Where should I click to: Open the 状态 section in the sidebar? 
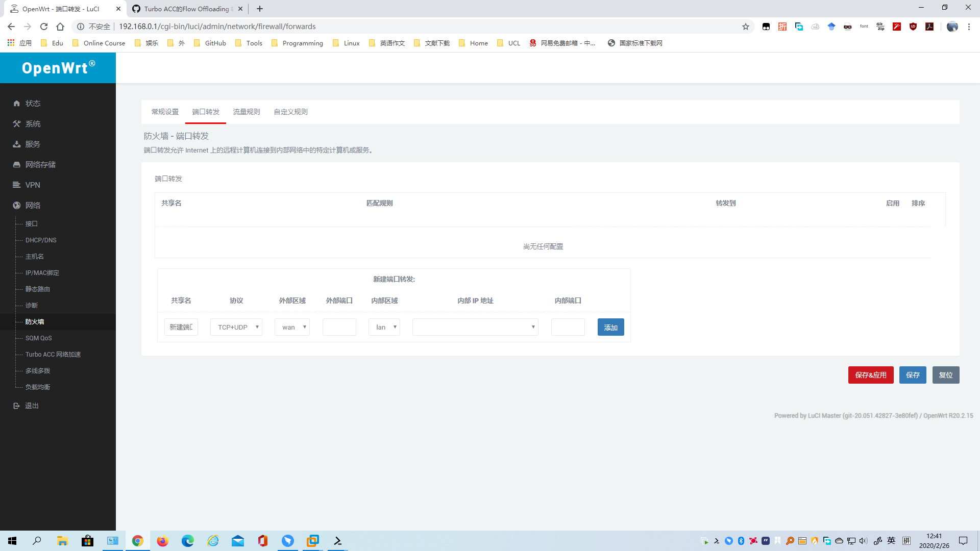(32, 103)
